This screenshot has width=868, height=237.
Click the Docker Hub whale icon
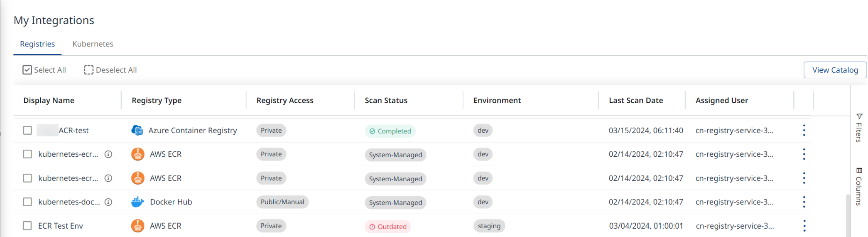(137, 202)
